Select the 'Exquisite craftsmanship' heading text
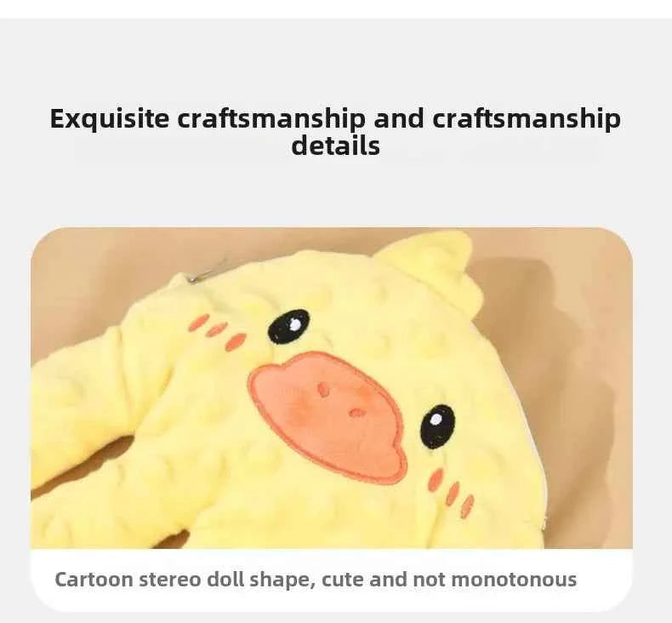The image size is (672, 623). [x=335, y=131]
